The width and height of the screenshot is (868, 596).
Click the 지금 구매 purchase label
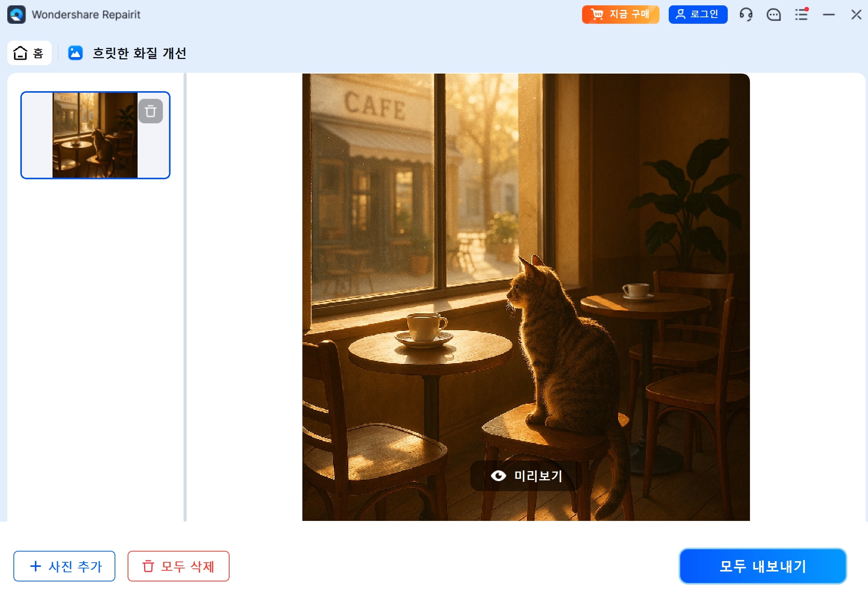[x=629, y=15]
